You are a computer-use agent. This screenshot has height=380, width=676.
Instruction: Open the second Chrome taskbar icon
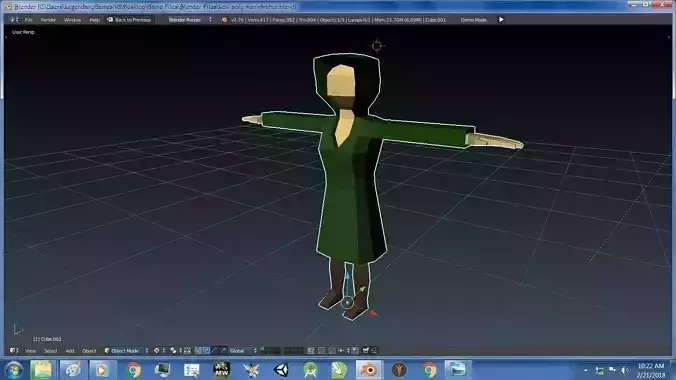(x=429, y=370)
